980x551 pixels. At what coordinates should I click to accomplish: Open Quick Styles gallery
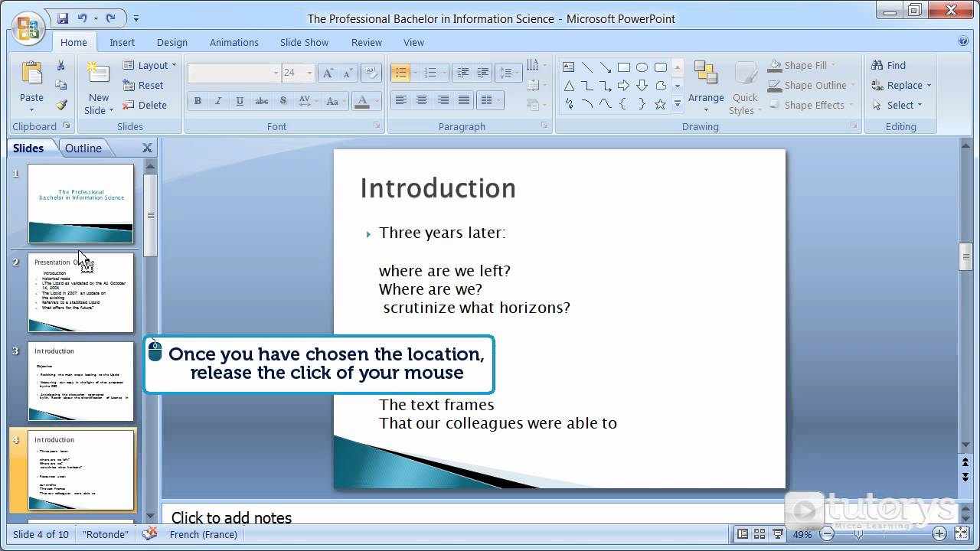click(744, 88)
